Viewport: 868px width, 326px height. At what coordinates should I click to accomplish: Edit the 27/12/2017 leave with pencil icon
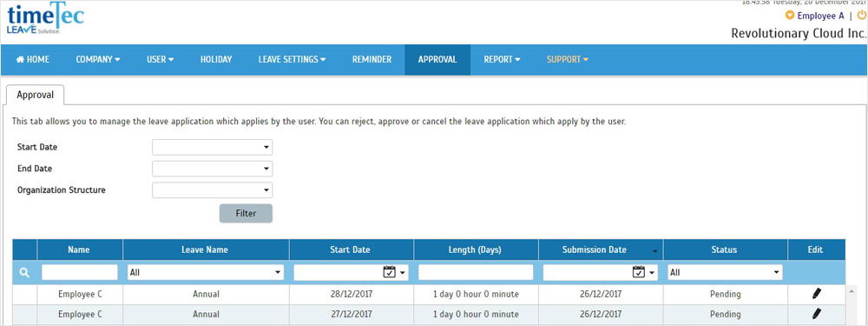(816, 314)
